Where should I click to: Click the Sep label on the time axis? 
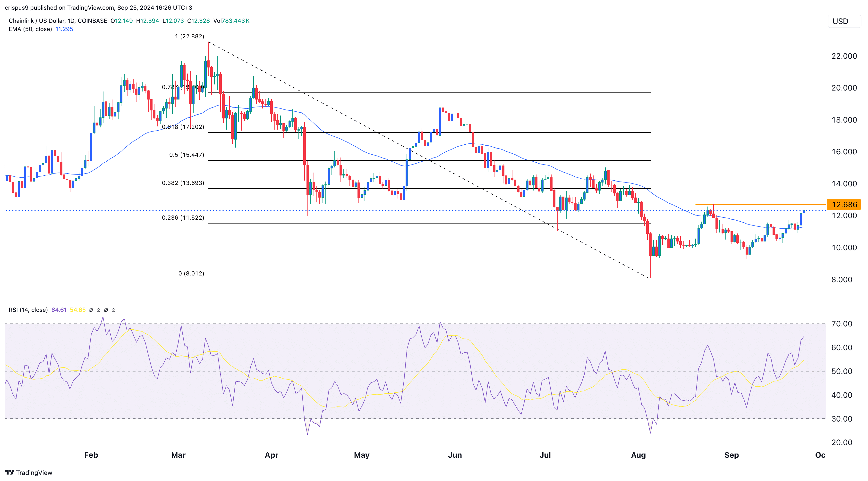coord(732,455)
